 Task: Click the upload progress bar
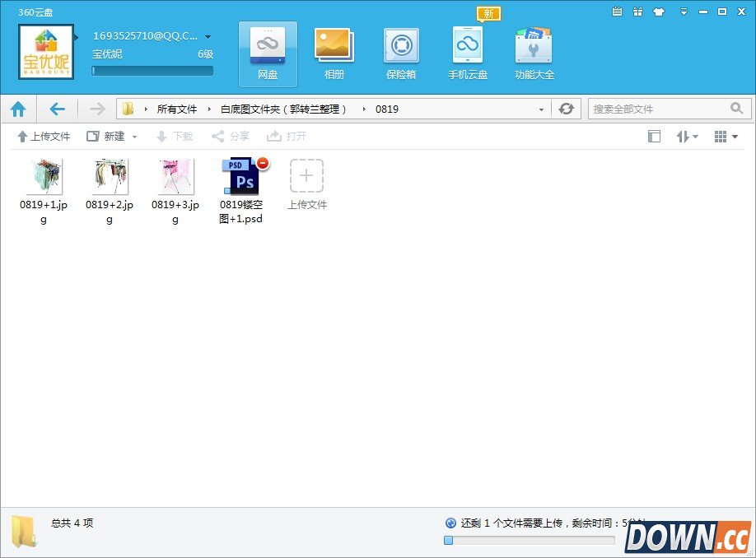tap(530, 540)
